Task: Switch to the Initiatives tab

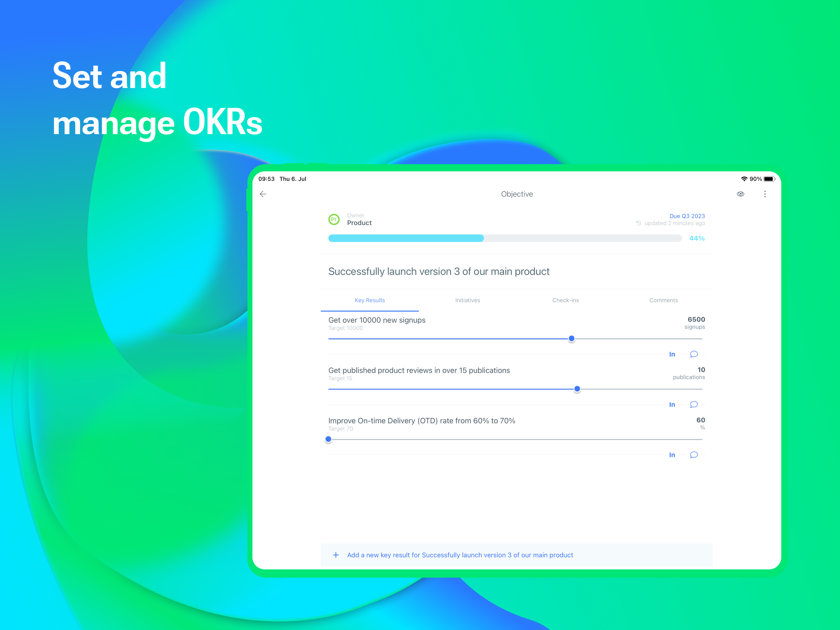Action: (467, 300)
